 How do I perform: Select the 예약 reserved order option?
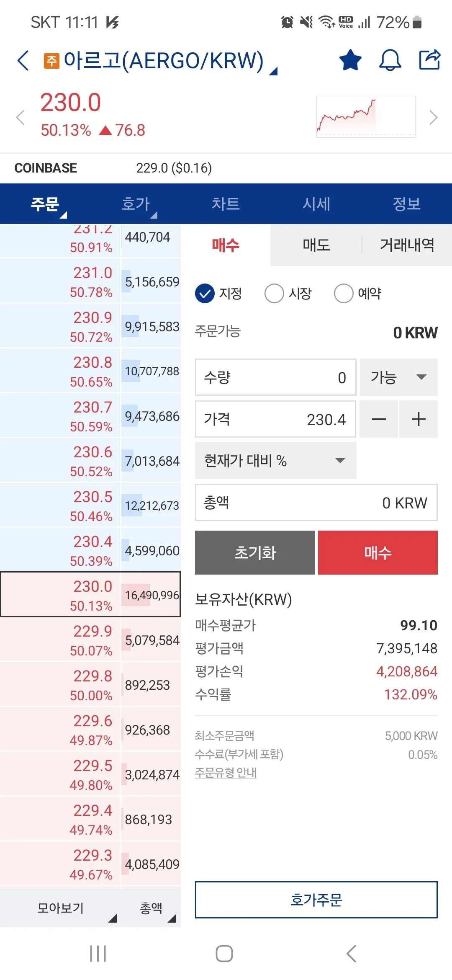(x=358, y=293)
